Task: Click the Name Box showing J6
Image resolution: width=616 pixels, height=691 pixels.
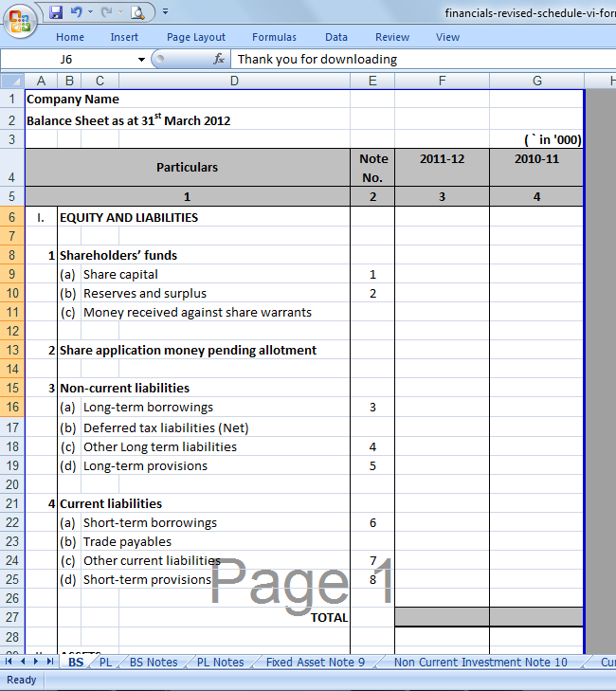Action: (x=66, y=59)
